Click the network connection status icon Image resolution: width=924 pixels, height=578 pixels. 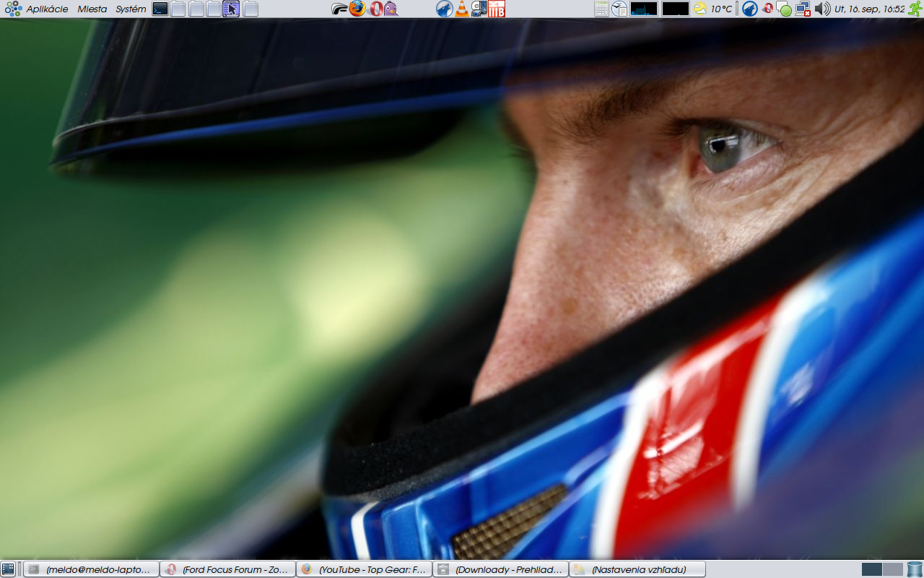pyautogui.click(x=803, y=9)
